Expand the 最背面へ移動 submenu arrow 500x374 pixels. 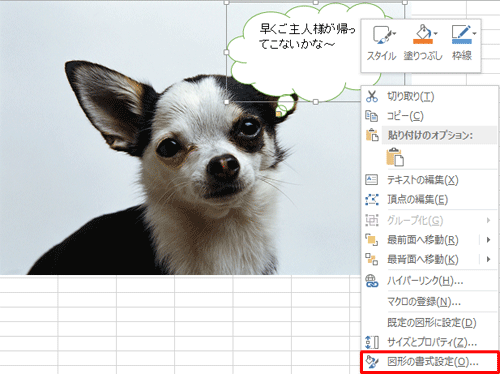point(489,259)
